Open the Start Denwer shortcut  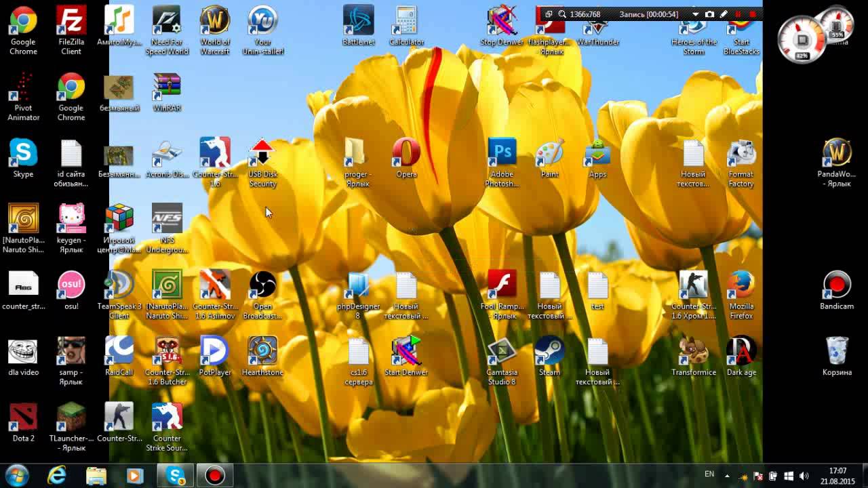click(x=406, y=356)
